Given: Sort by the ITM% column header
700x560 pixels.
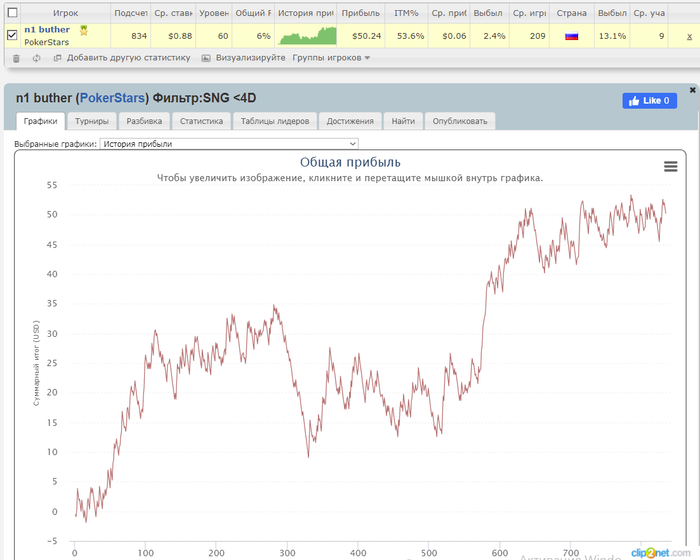Looking at the screenshot, I should click(x=406, y=13).
